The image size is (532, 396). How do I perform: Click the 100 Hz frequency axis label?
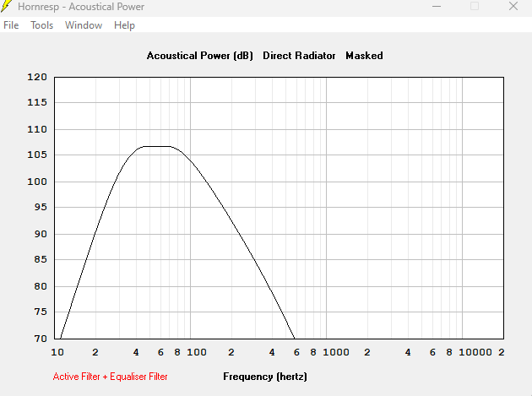[x=197, y=352]
